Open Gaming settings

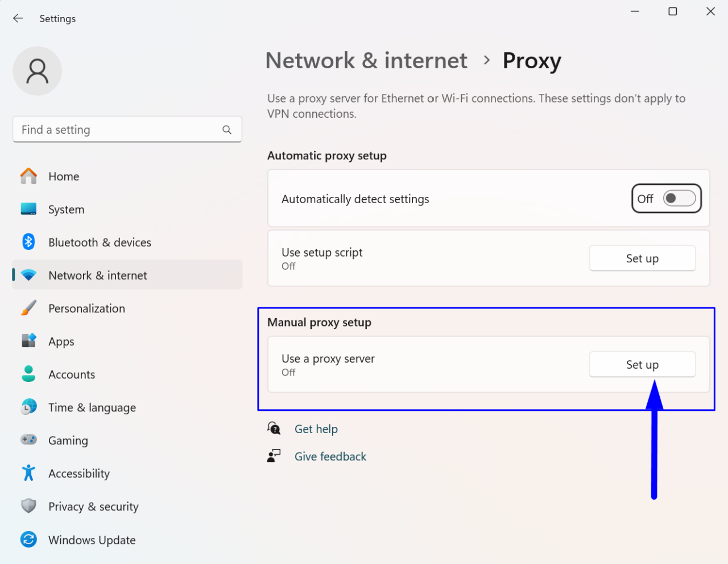tap(68, 440)
